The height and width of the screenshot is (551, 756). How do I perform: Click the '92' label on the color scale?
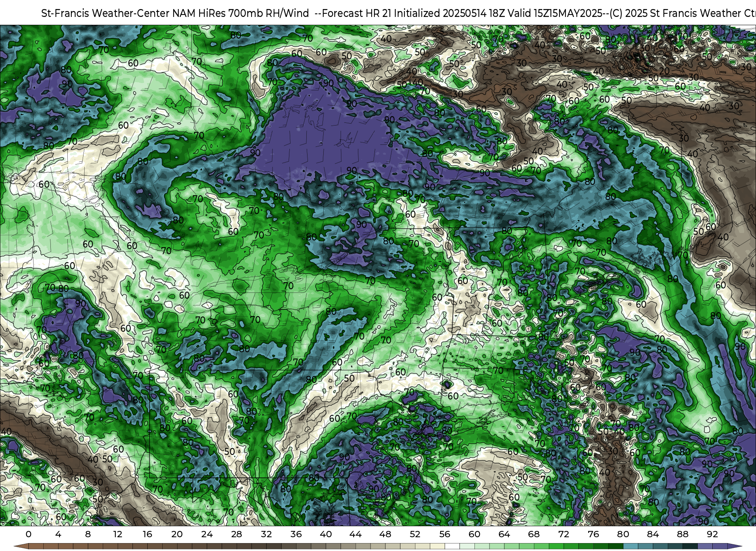click(x=712, y=534)
